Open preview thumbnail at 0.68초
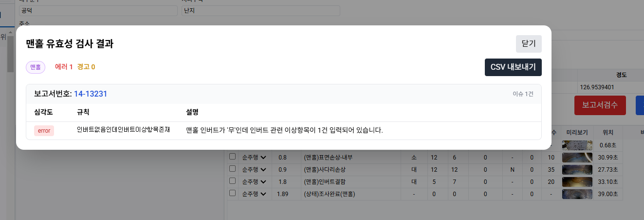This screenshot has height=220, width=644. [x=577, y=145]
